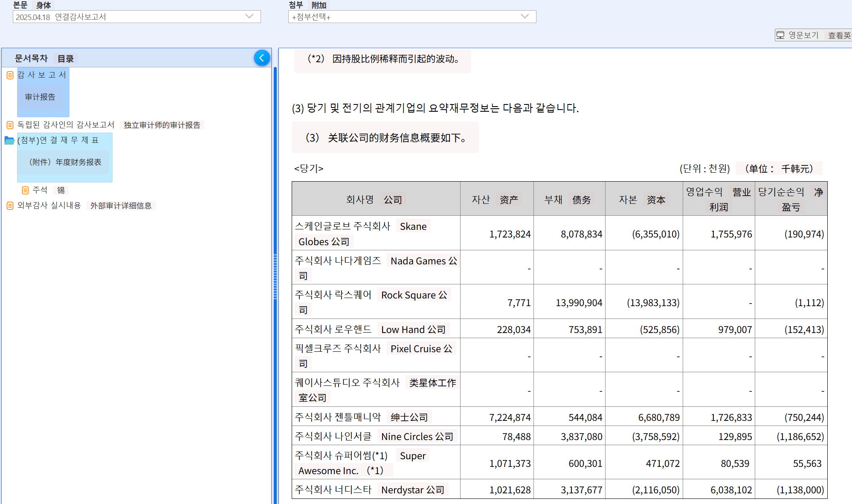Click the 주식회사 너디스타 company name cell
852x504 pixels.
pos(376,490)
